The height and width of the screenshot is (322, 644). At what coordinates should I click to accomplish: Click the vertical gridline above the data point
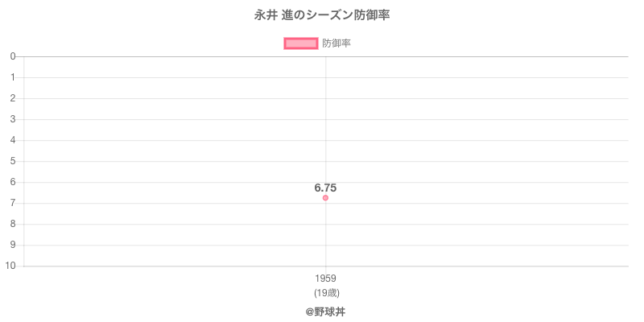tap(325, 121)
